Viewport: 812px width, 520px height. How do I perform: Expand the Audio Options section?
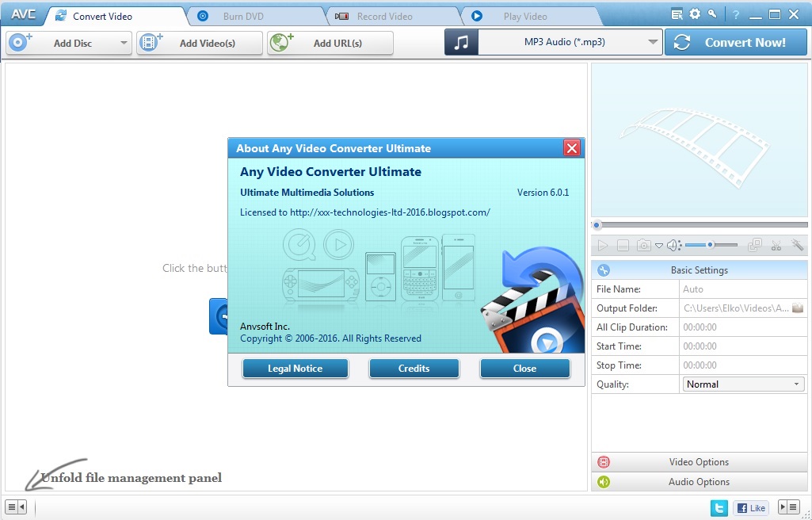click(699, 482)
